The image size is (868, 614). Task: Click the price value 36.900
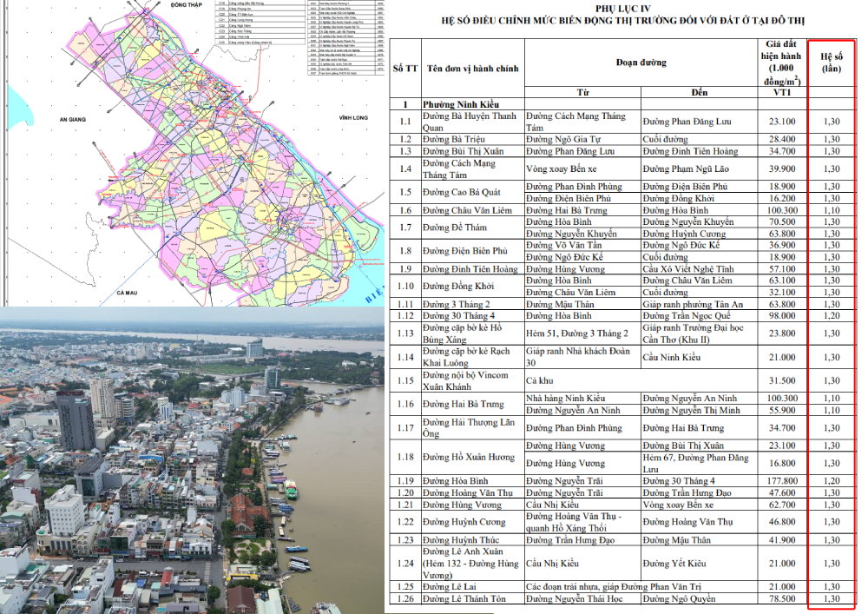pyautogui.click(x=782, y=245)
